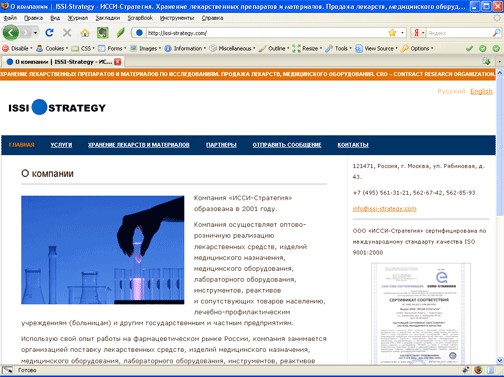
Task: Click the page icon at the status bar's right end
Action: [x=491, y=370]
